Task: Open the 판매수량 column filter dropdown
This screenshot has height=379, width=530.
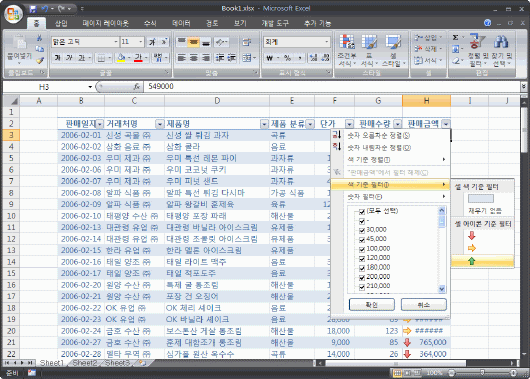Action: tap(398, 124)
